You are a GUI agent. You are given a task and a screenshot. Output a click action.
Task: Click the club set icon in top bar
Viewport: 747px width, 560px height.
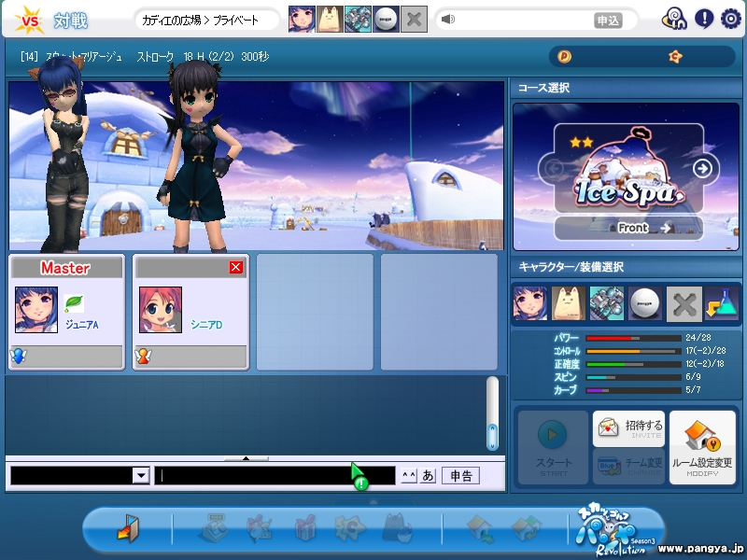tap(358, 19)
